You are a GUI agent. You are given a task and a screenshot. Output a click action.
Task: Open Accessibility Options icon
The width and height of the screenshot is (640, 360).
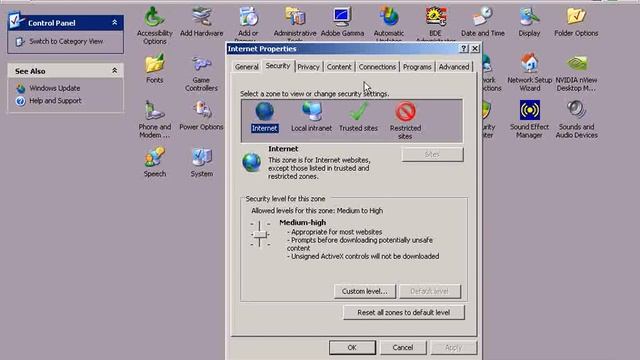[x=154, y=25]
